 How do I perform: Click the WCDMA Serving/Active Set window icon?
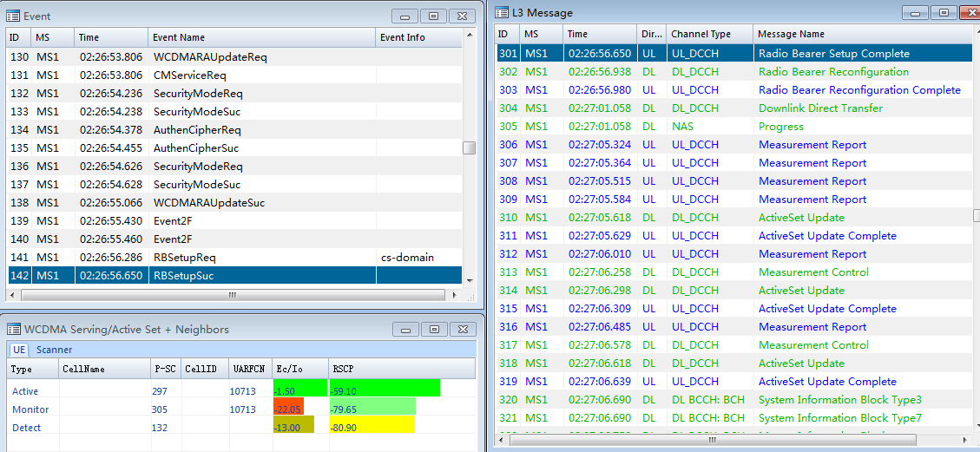click(x=12, y=329)
